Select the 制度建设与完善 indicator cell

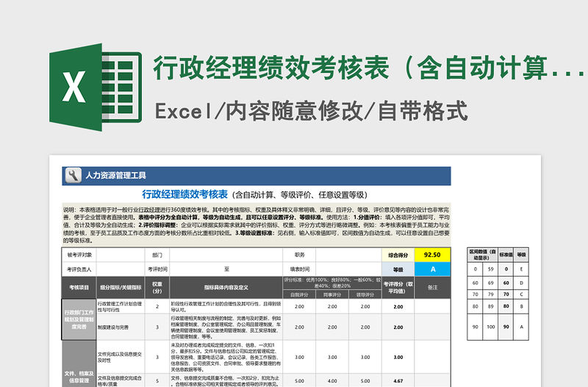[121, 327]
